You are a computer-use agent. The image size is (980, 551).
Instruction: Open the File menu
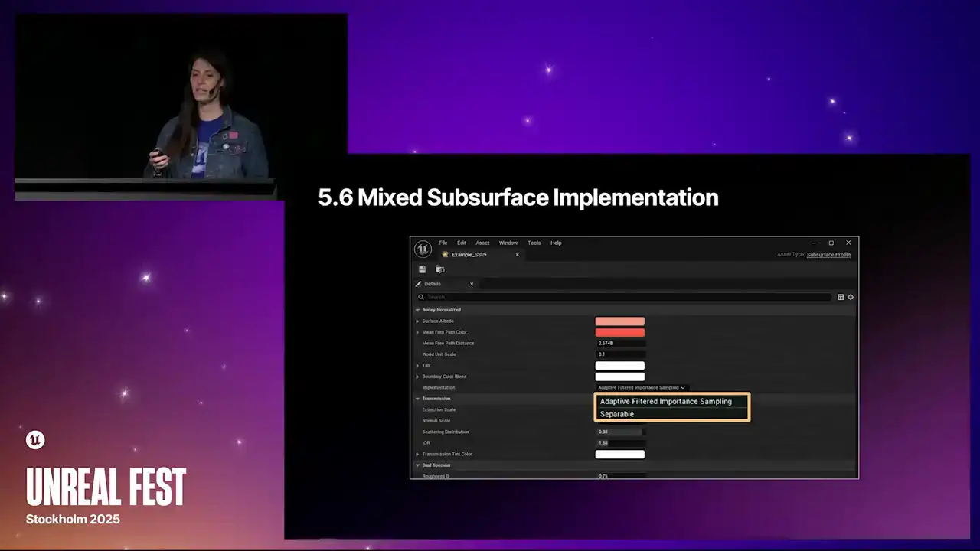point(443,243)
